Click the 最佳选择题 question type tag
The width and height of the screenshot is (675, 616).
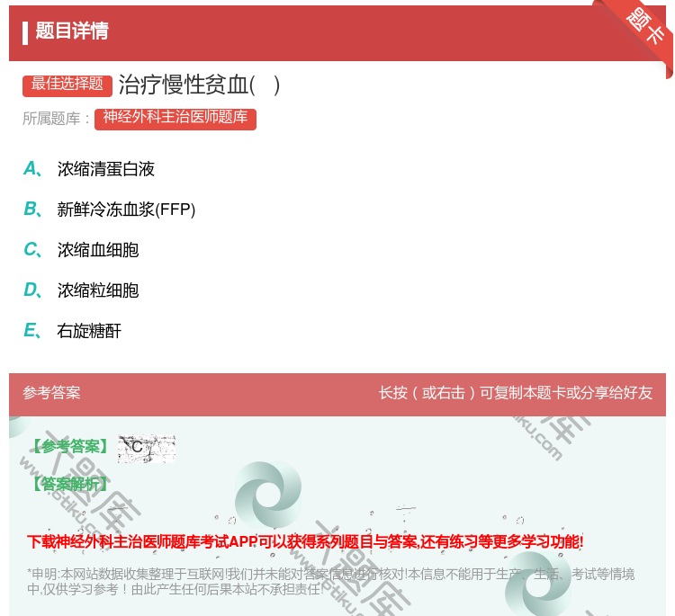67,85
